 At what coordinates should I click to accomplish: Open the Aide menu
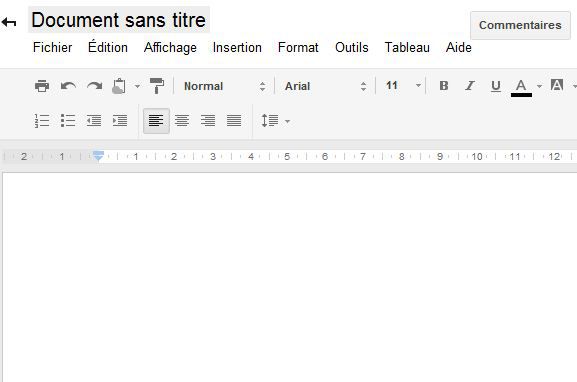pos(459,47)
